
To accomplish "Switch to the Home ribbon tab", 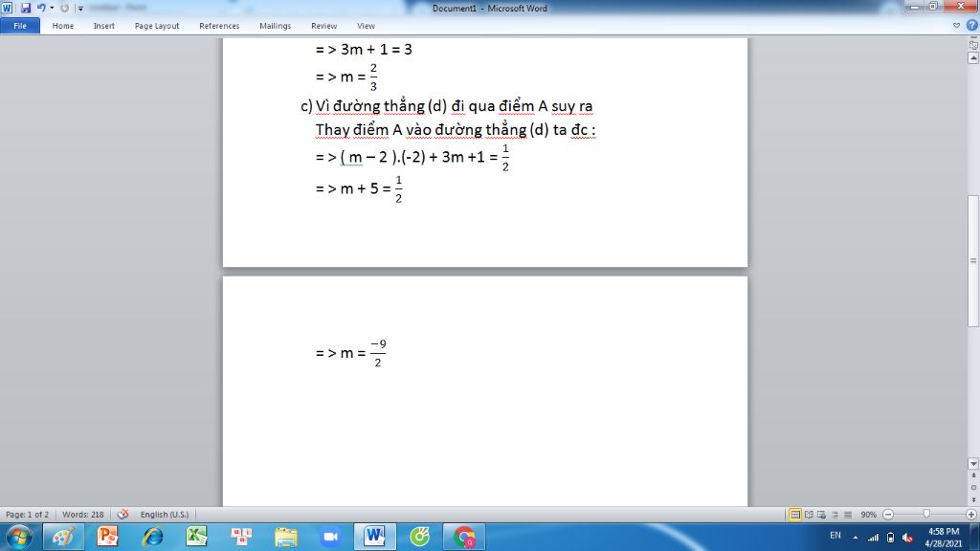I will click(62, 26).
